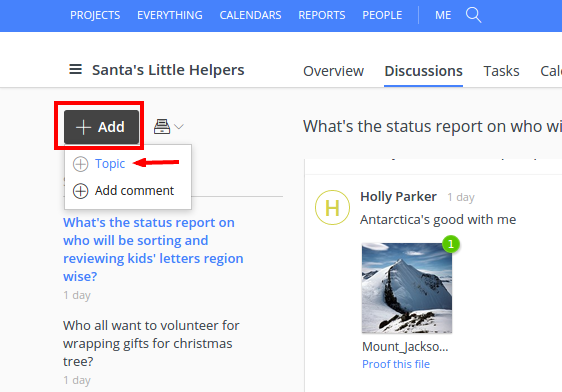Image resolution: width=562 pixels, height=392 pixels.
Task: Click the Add button
Action: pos(101,127)
